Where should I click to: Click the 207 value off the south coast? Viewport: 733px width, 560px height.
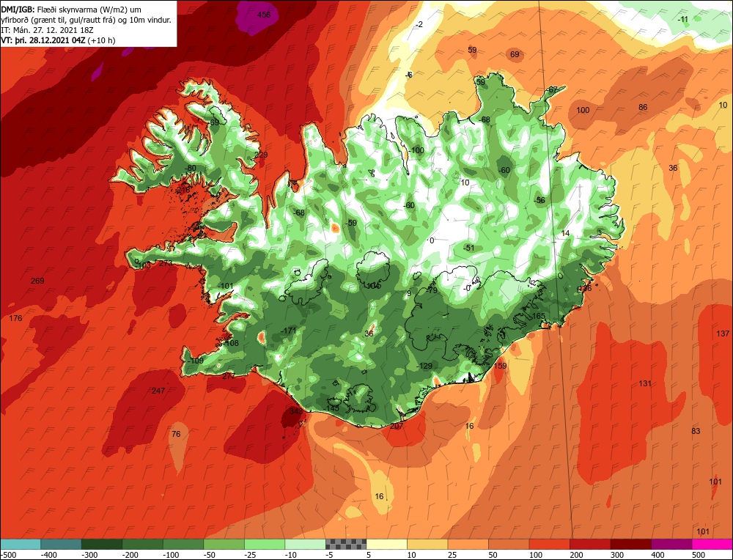click(x=396, y=426)
